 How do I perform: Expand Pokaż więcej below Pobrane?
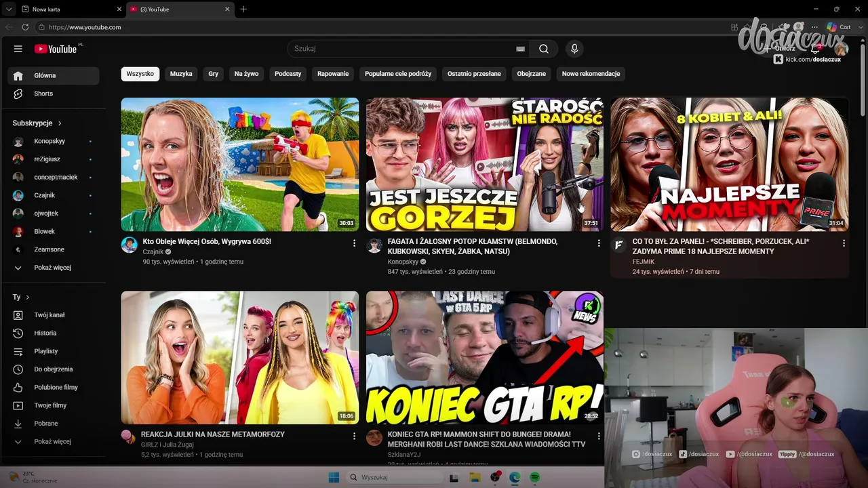point(53,442)
